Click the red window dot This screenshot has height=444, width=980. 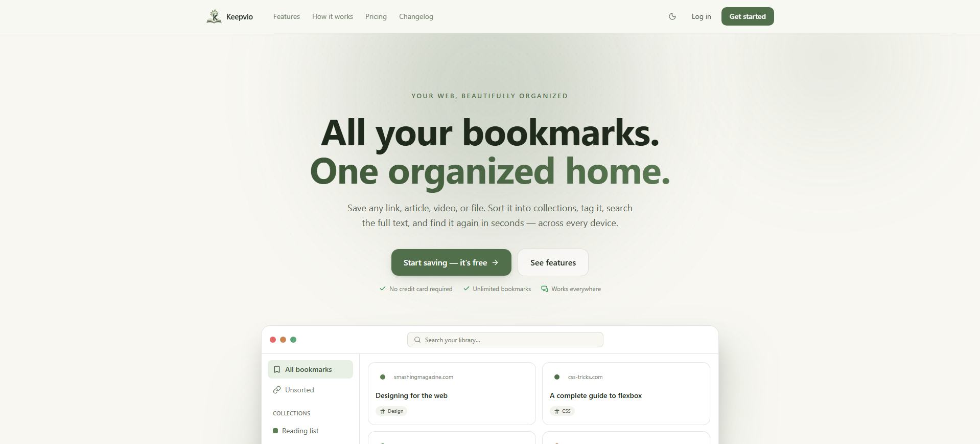(x=273, y=340)
